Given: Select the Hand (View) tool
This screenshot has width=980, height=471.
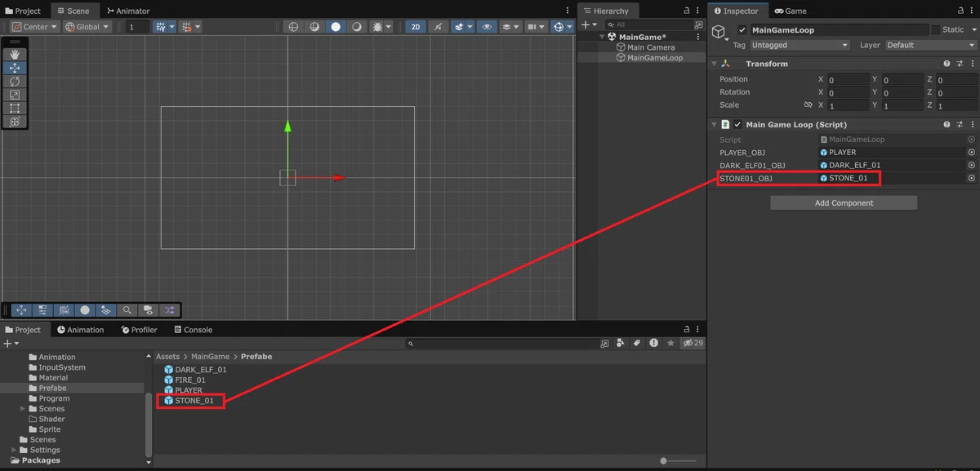Looking at the screenshot, I should pyautogui.click(x=14, y=55).
